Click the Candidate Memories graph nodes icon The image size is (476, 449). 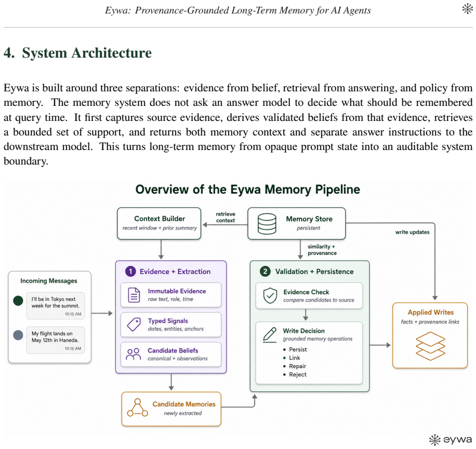click(x=138, y=408)
